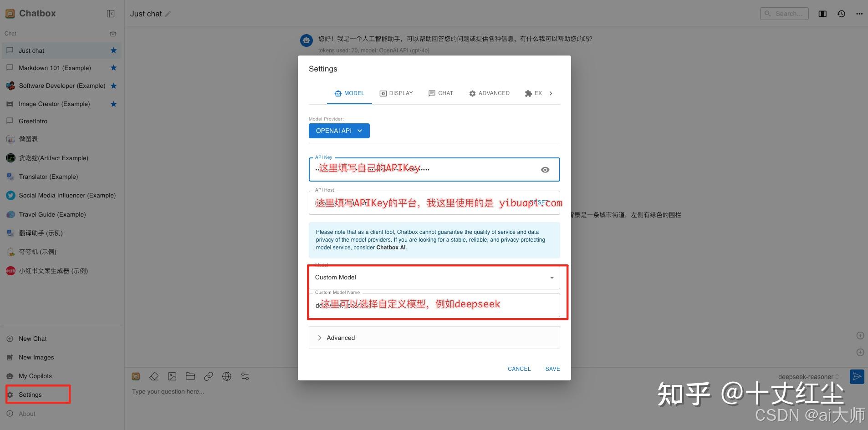This screenshot has height=430, width=868.
Task: Click the attach link icon
Action: click(209, 376)
